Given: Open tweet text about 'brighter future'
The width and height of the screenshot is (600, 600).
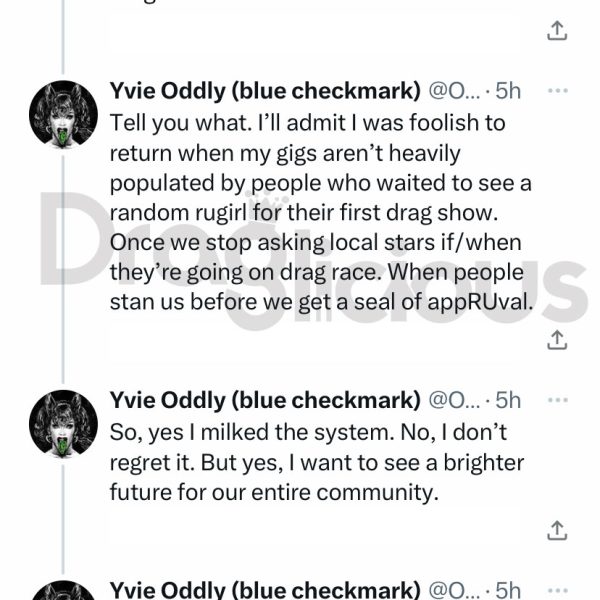Looking at the screenshot, I should point(317,462).
